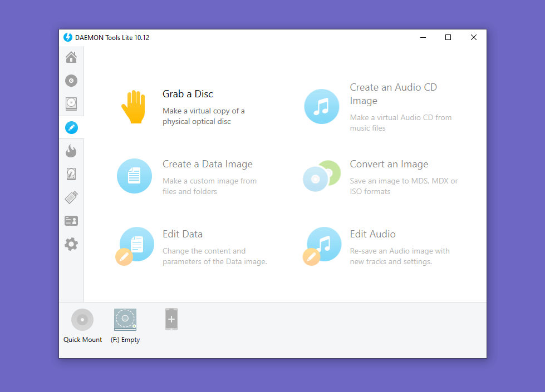Click 'Change the content and parameters' description
Screen dimensions: 545x392
click(x=215, y=256)
